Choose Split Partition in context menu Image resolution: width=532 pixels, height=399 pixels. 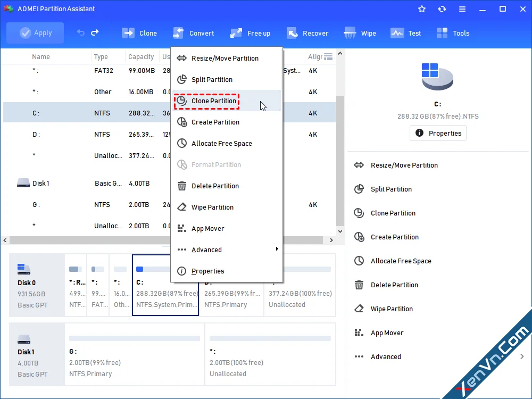coord(226,79)
